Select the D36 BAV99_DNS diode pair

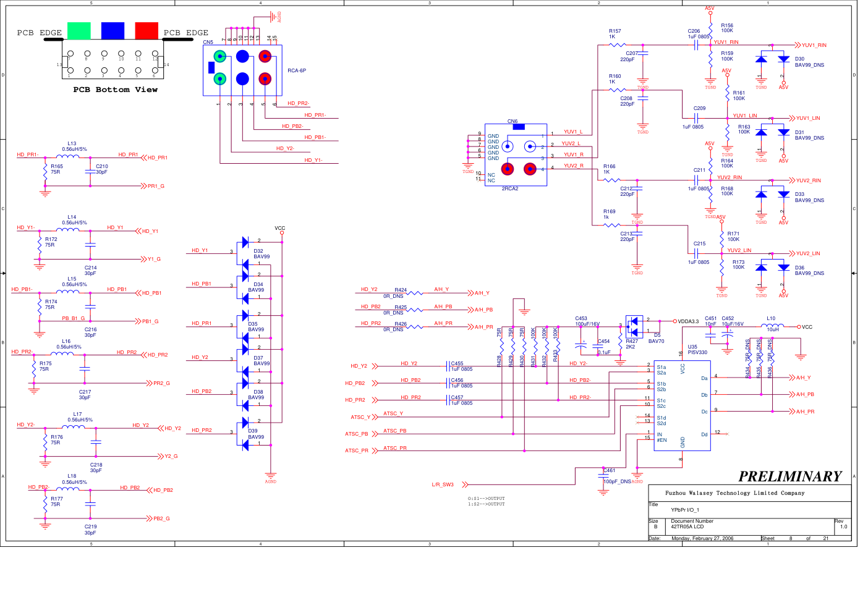coord(773,268)
